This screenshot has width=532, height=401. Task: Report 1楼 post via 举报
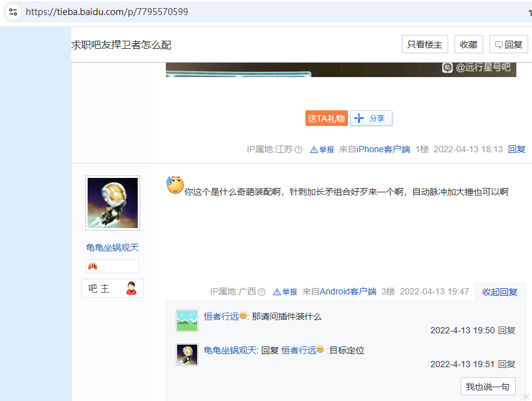322,150
